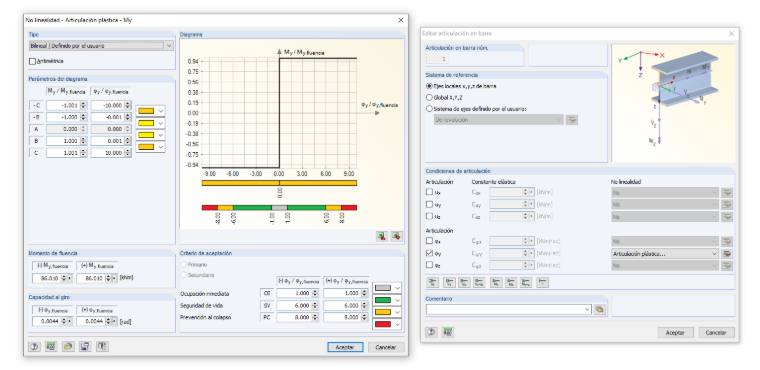Edit the φy plastic hinge nonlinearity settings icon
This screenshot has width=760, height=370.
(727, 253)
